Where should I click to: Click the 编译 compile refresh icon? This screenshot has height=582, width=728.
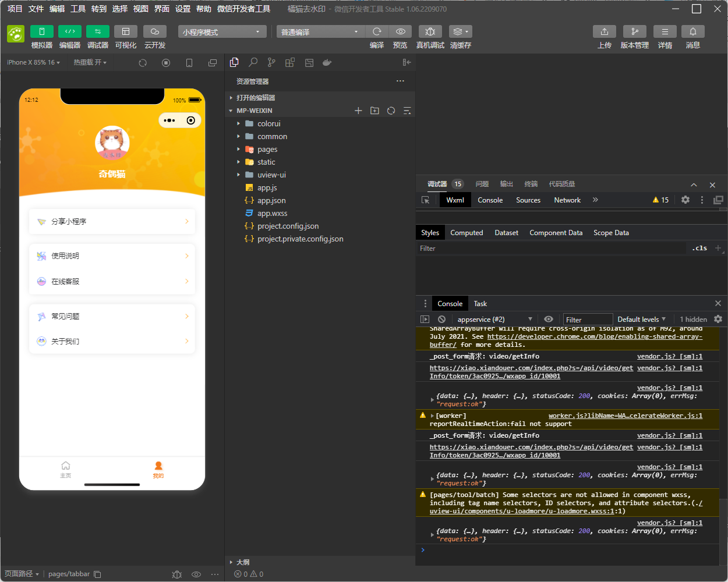tap(377, 31)
